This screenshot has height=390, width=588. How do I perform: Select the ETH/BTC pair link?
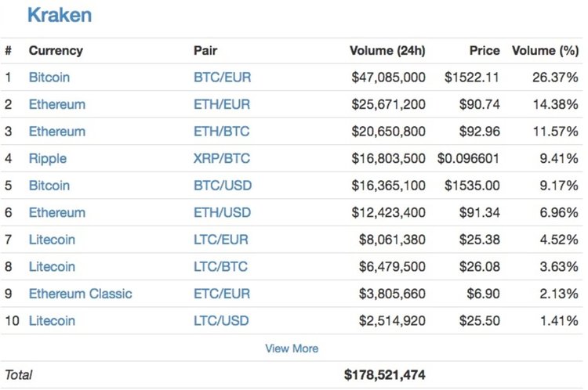tap(222, 131)
